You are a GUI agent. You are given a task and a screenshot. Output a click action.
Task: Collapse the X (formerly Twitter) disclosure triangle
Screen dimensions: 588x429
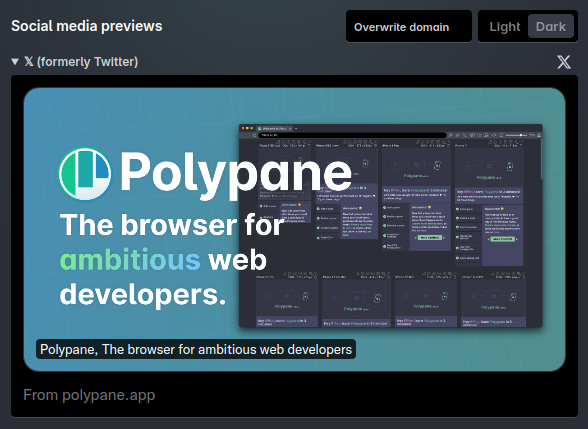15,62
